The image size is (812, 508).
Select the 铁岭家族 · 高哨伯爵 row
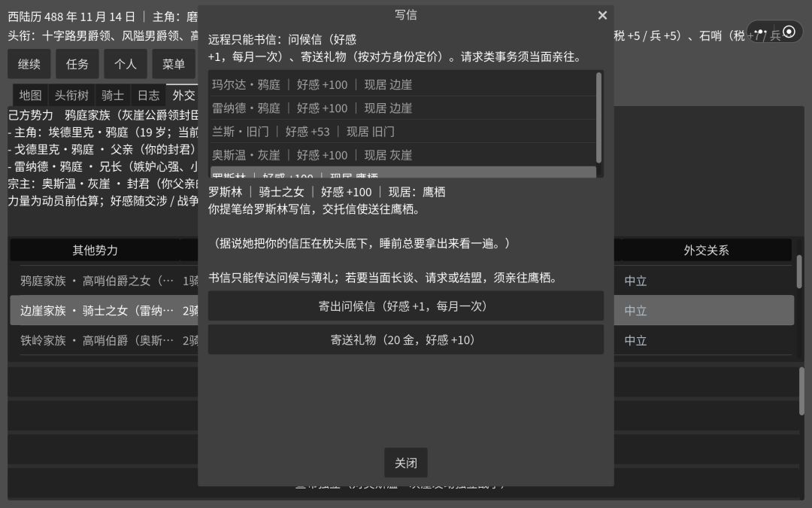click(x=104, y=340)
